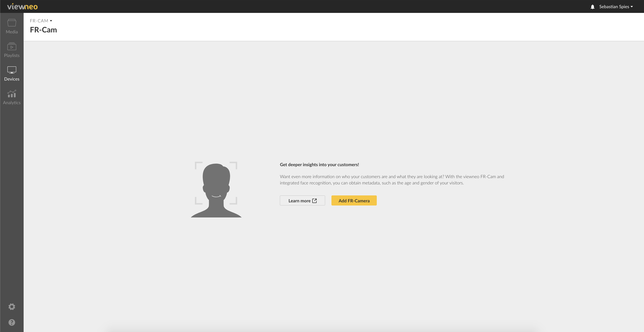Open the Media section in sidebar
This screenshot has height=332, width=644.
(12, 26)
